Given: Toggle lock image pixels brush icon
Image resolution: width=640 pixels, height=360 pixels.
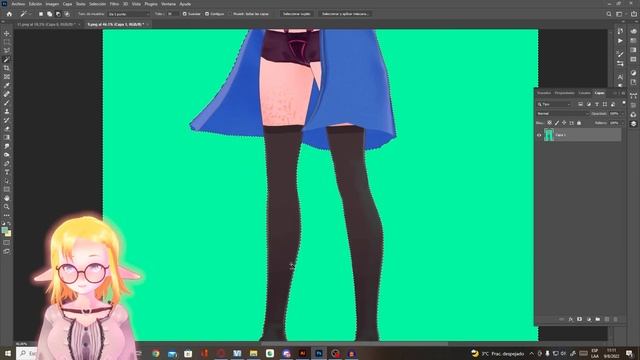Looking at the screenshot, I should (557, 123).
